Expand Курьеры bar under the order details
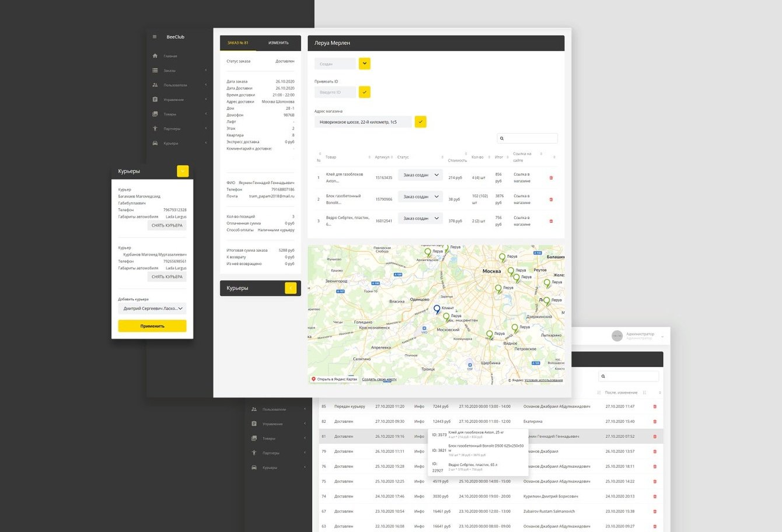Viewport: 782px width, 532px height. coord(291,288)
